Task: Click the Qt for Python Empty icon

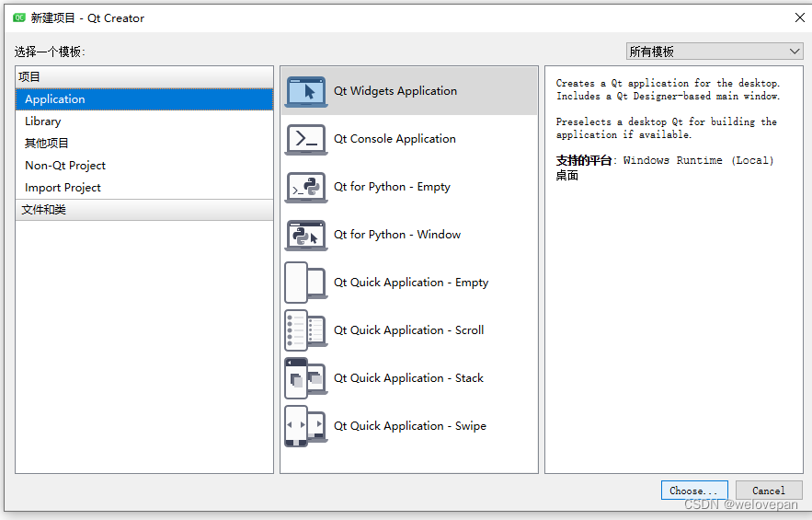Action: (306, 187)
